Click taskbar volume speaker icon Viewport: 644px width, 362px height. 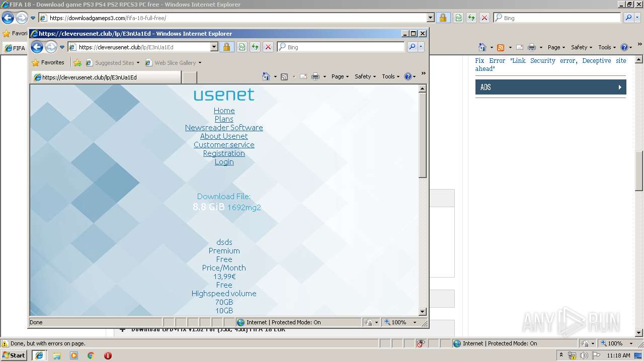pos(584,355)
